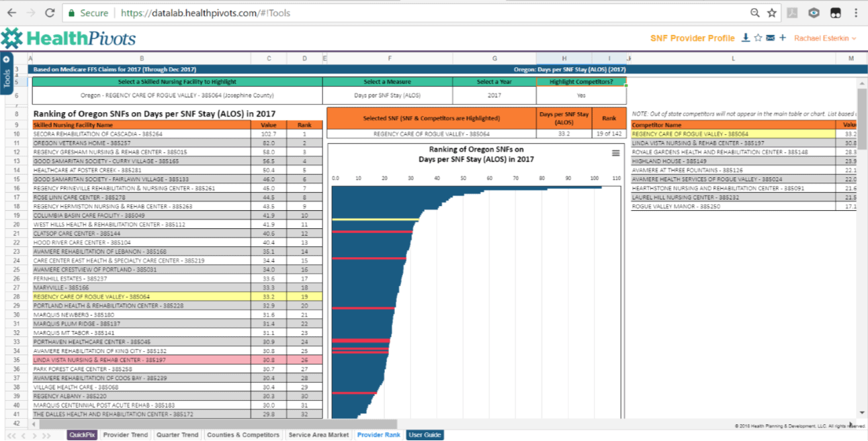Screen dimensions: 868x441
Task: Select ROGUE VALLEY MANOR - 385250 competitor
Action: pos(733,206)
